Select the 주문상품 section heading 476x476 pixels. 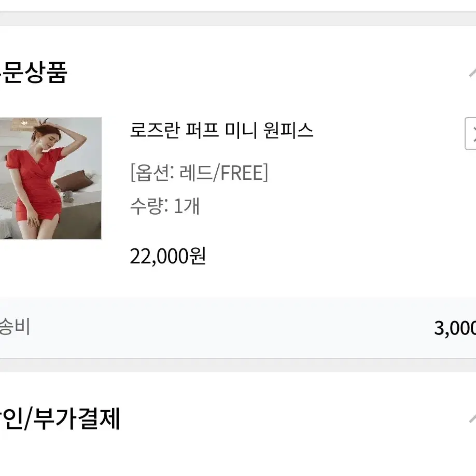point(33,72)
